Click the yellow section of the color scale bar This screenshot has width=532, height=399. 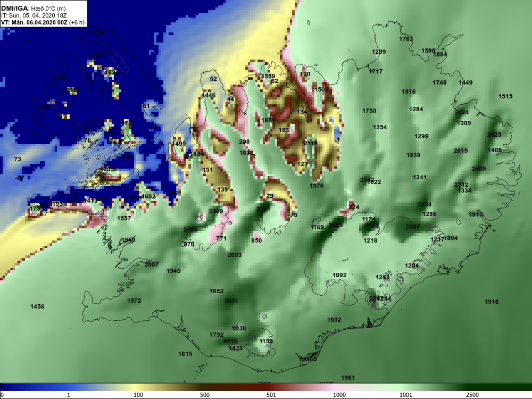coord(136,387)
